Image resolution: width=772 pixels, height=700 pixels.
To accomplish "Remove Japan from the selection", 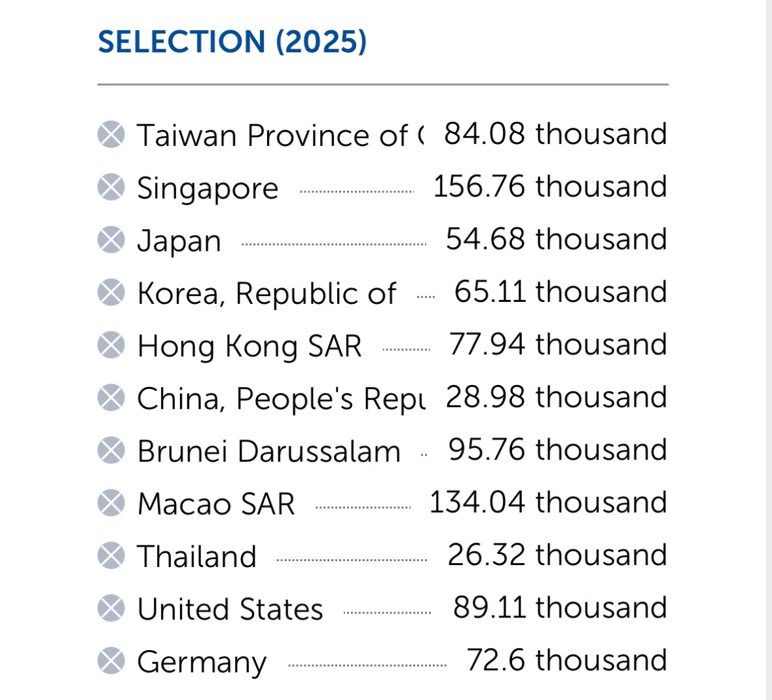I will point(111,240).
